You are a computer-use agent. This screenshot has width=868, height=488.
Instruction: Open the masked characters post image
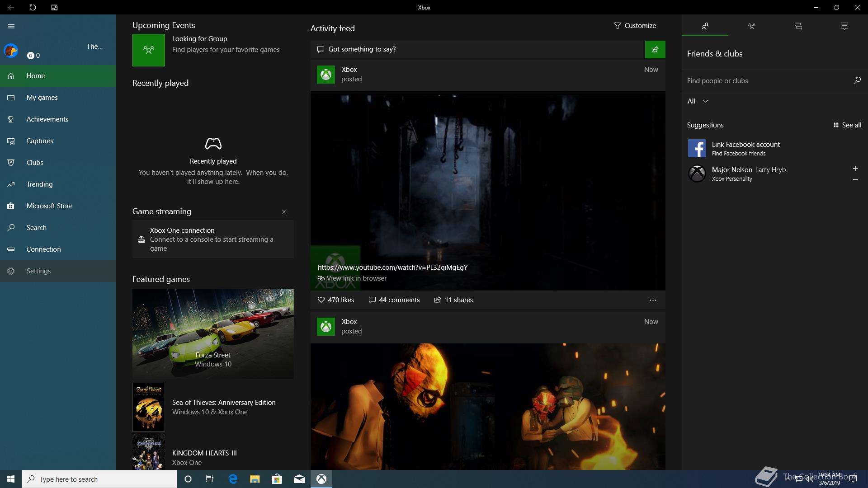488,407
